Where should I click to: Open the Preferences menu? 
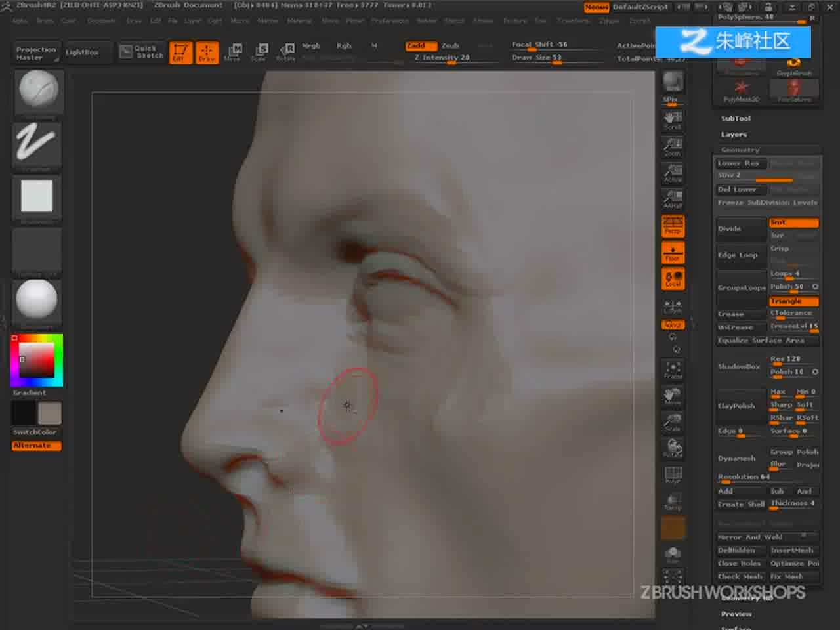click(390, 21)
